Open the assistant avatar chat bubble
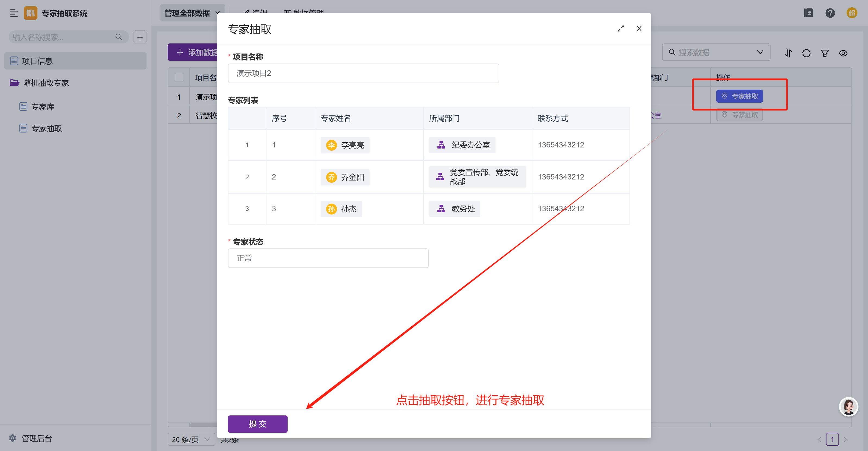868x451 pixels. click(848, 407)
